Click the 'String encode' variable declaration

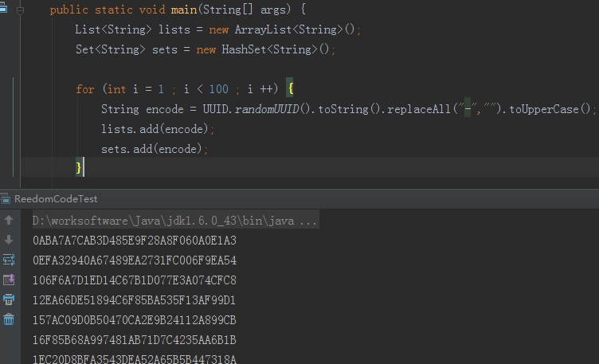143,109
